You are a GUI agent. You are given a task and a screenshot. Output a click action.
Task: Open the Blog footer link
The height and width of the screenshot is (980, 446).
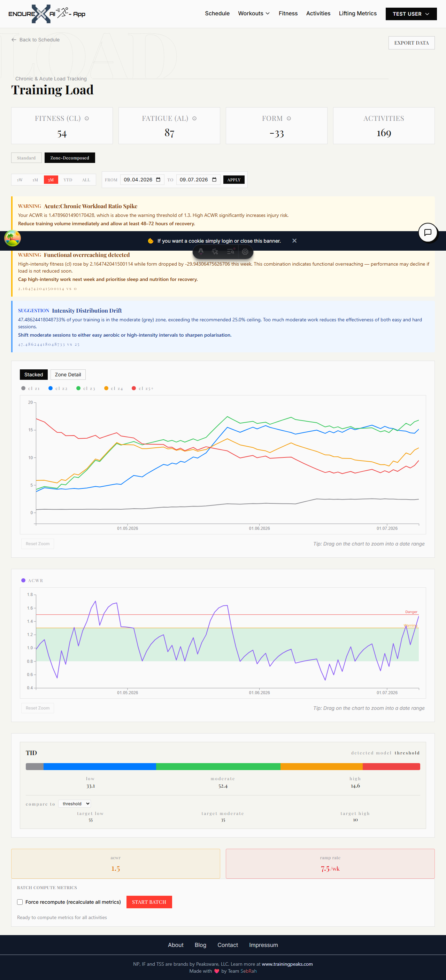coord(200,944)
